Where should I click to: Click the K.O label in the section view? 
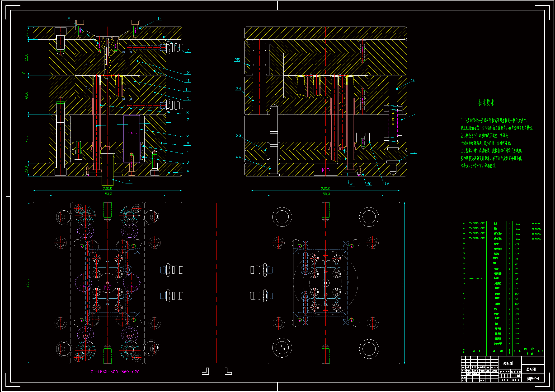[x=326, y=171]
